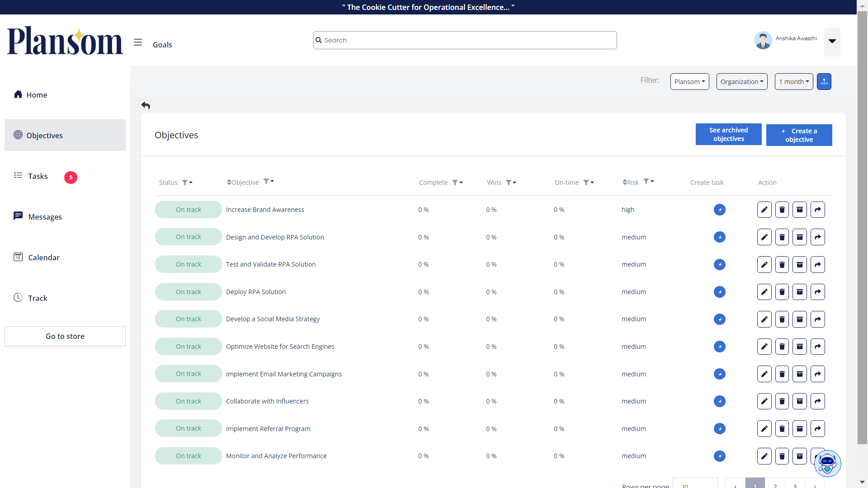Open the Tasks sidebar menu
The width and height of the screenshot is (868, 488).
click(38, 176)
